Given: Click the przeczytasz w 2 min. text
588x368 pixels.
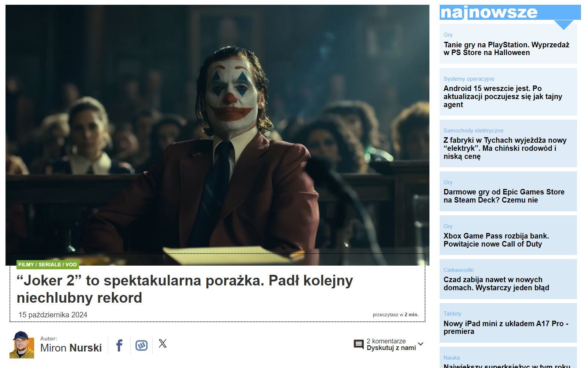Looking at the screenshot, I should click(395, 315).
